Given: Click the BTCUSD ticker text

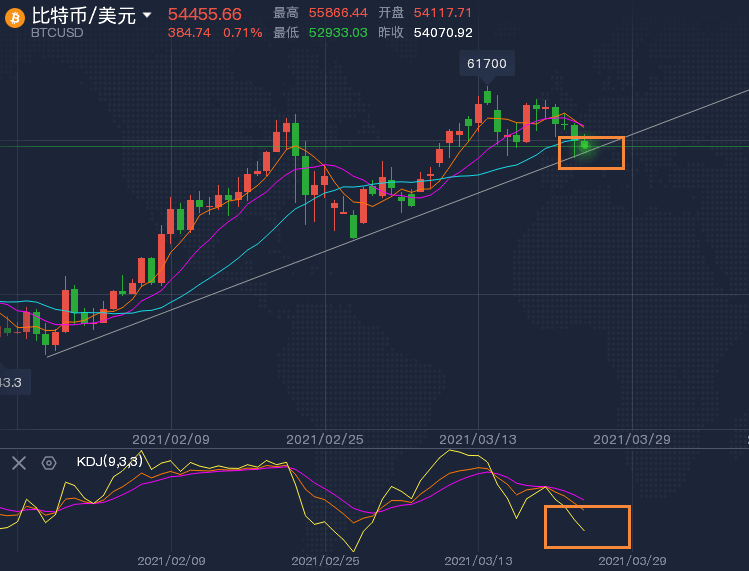Looking at the screenshot, I should pos(57,32).
